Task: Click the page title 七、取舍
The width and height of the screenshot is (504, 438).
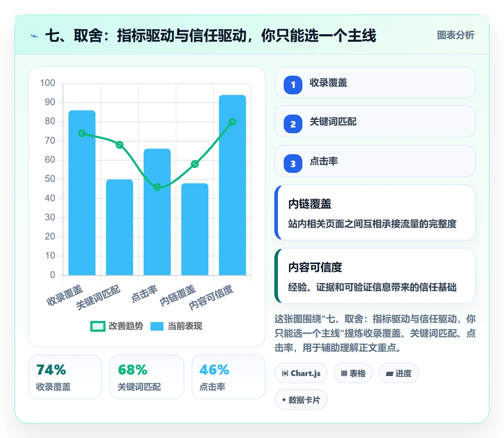Action: click(211, 36)
